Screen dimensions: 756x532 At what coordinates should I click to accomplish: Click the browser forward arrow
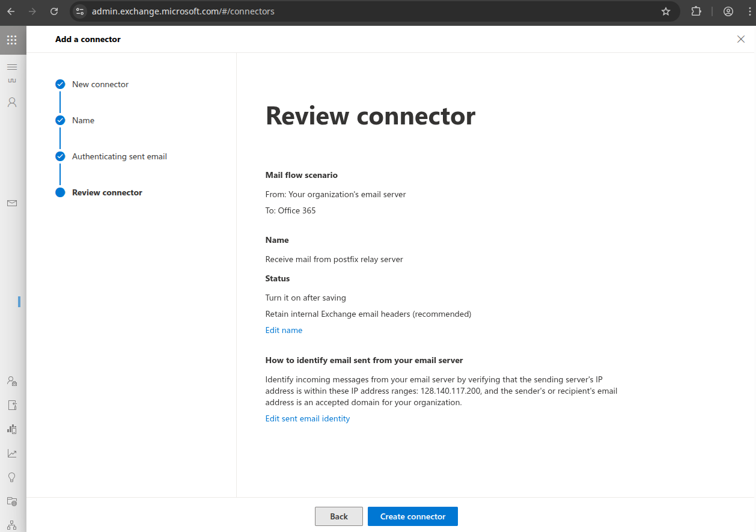coord(32,11)
